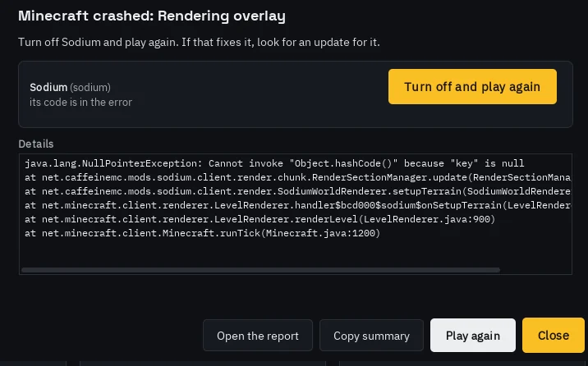Click Turn off and play again button
This screenshot has height=366, width=588.
(x=472, y=86)
